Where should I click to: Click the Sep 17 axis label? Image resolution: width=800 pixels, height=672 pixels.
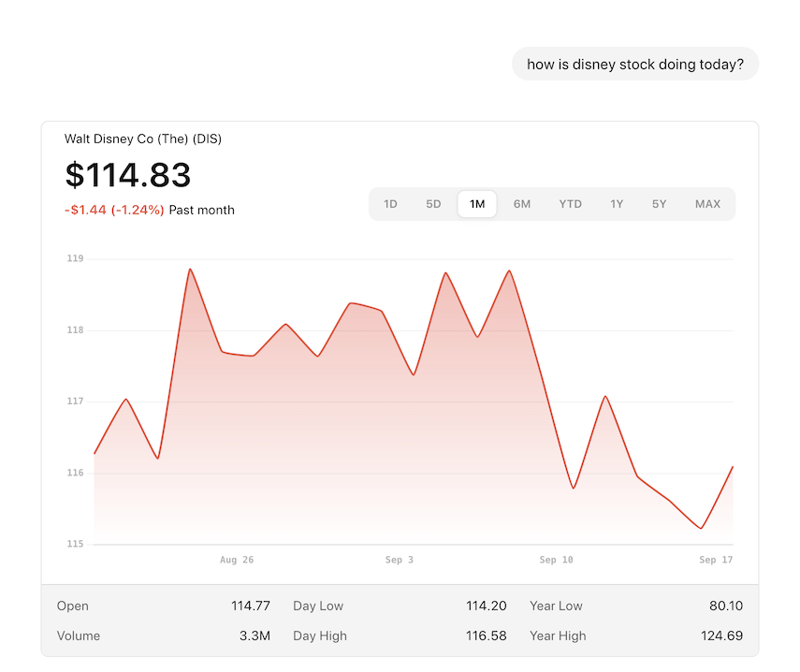pyautogui.click(x=716, y=560)
